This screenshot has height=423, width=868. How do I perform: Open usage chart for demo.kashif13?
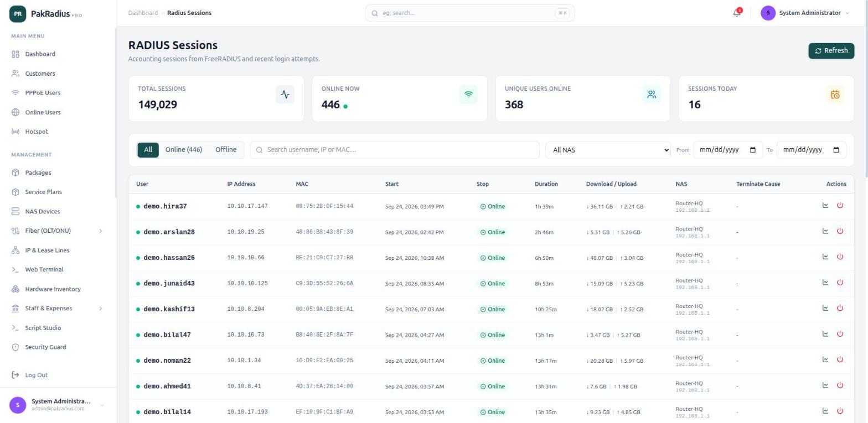click(x=825, y=308)
